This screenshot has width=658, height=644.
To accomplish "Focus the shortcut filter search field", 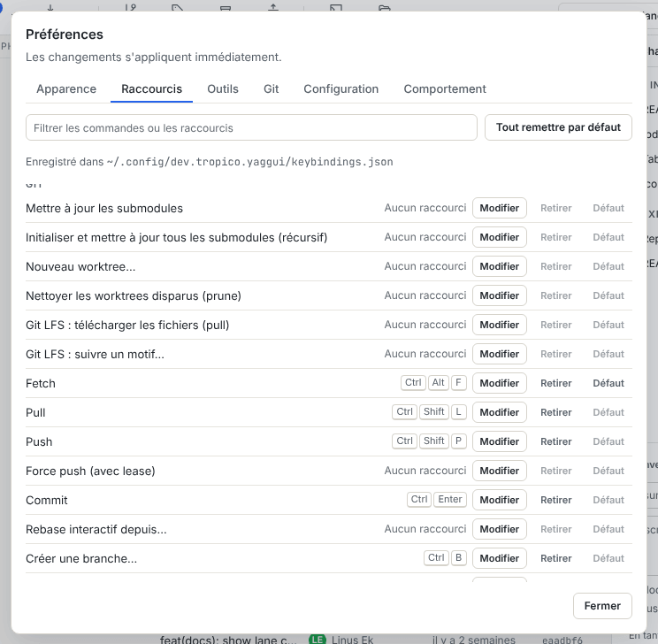I will pos(251,127).
